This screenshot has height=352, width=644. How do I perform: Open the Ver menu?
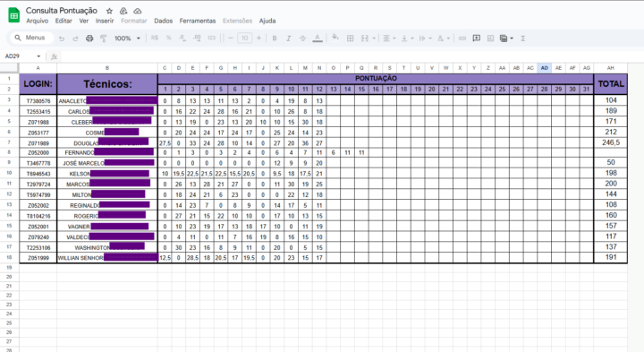pyautogui.click(x=84, y=21)
